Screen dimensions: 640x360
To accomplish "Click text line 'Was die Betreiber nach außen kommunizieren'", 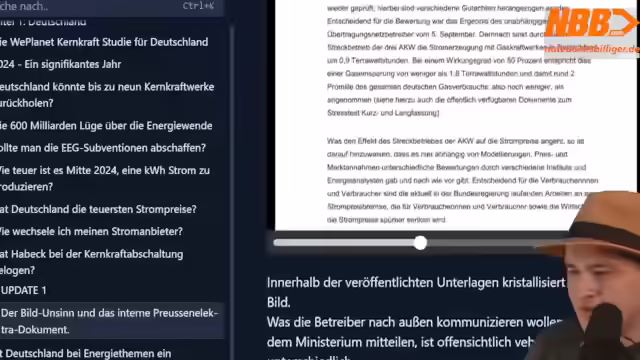I will (x=416, y=322).
